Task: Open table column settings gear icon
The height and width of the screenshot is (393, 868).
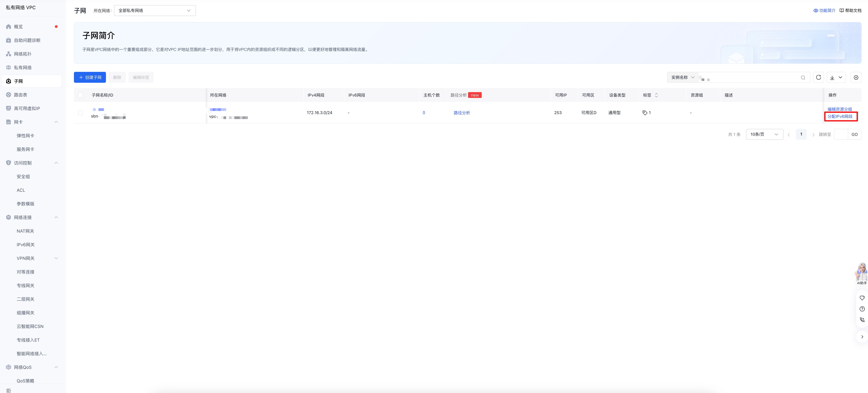Action: (856, 77)
